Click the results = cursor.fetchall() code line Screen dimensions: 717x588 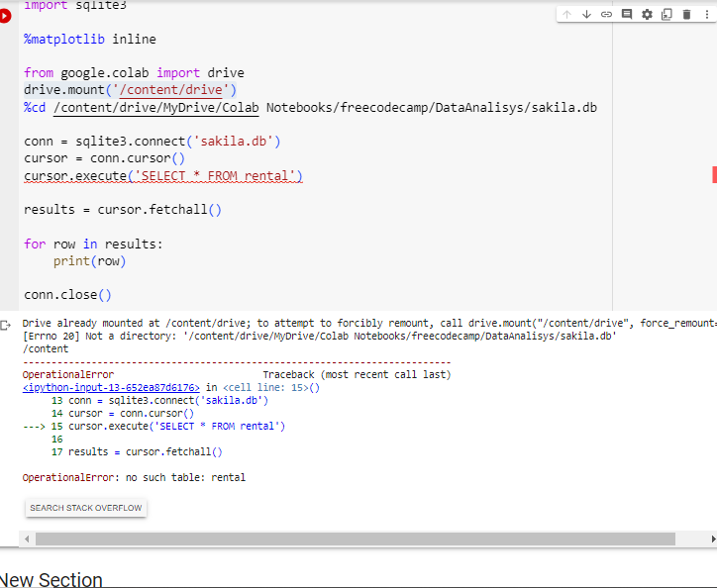[x=123, y=210]
